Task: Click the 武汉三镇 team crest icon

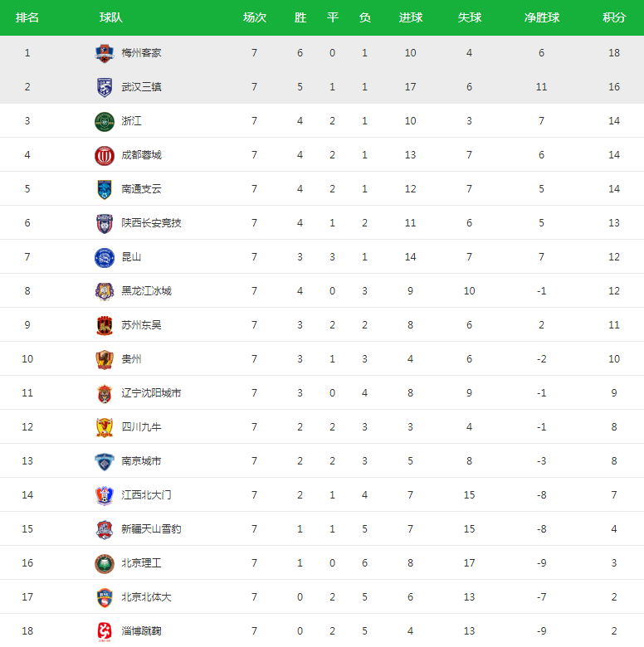Action: click(104, 87)
